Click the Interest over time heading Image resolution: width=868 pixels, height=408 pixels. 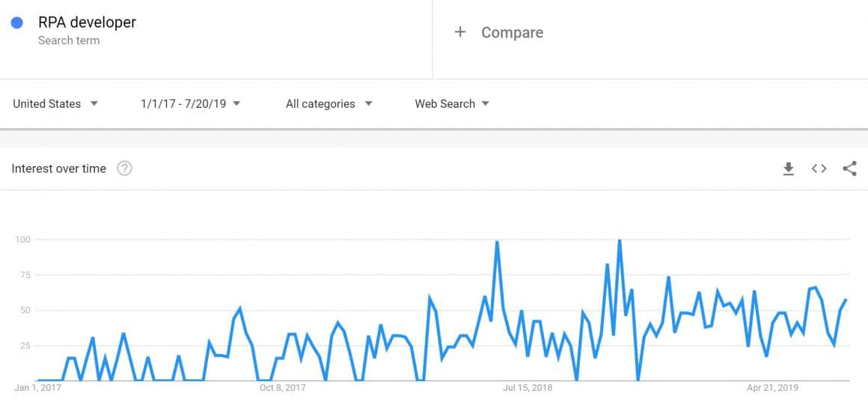[59, 168]
